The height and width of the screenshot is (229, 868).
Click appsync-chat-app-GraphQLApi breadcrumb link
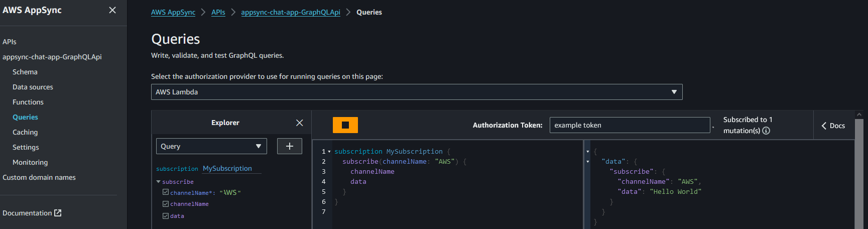coord(291,12)
